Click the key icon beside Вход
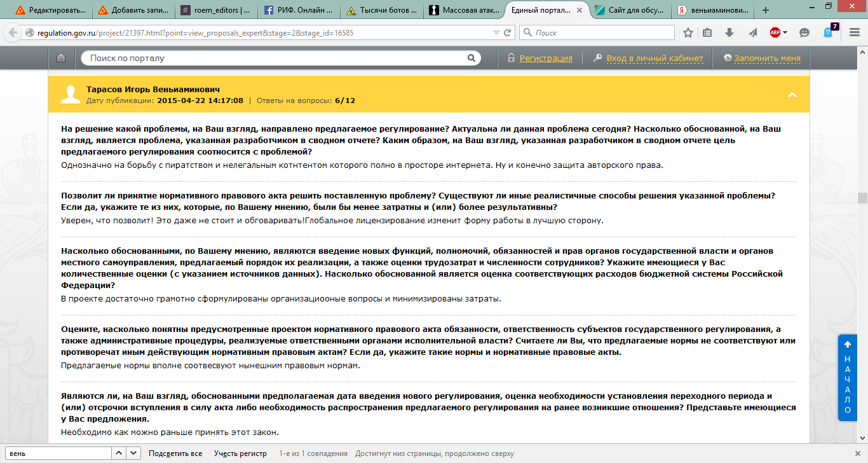Screen dimensions: 868x463 pos(597,58)
